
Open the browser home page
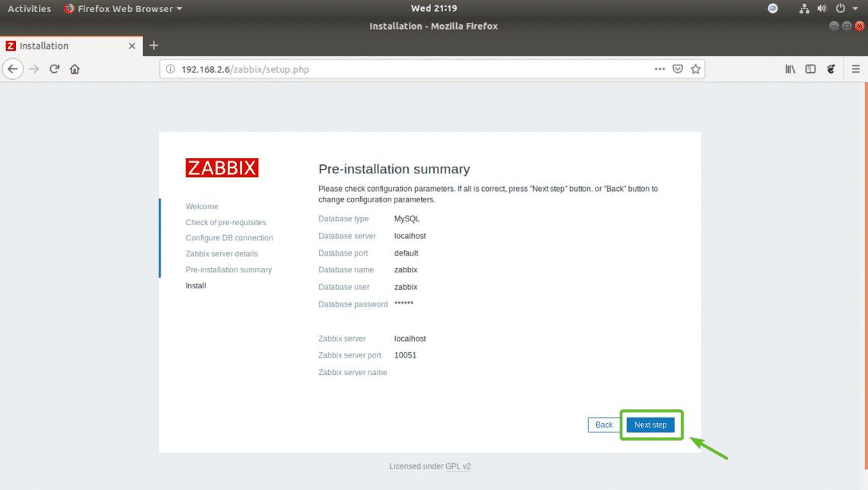(x=75, y=69)
